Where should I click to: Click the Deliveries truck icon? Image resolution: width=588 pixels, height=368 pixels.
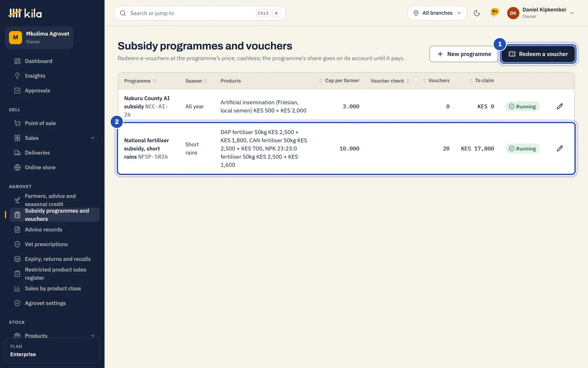[17, 153]
